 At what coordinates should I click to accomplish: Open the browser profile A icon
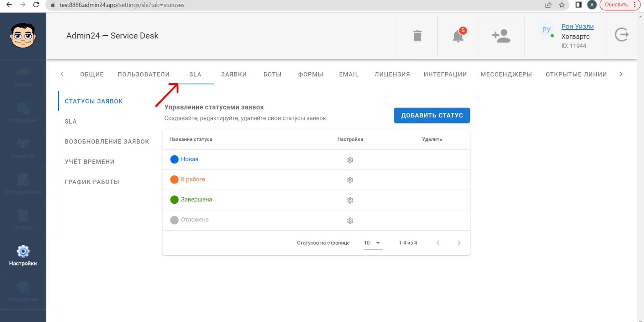pyautogui.click(x=592, y=5)
